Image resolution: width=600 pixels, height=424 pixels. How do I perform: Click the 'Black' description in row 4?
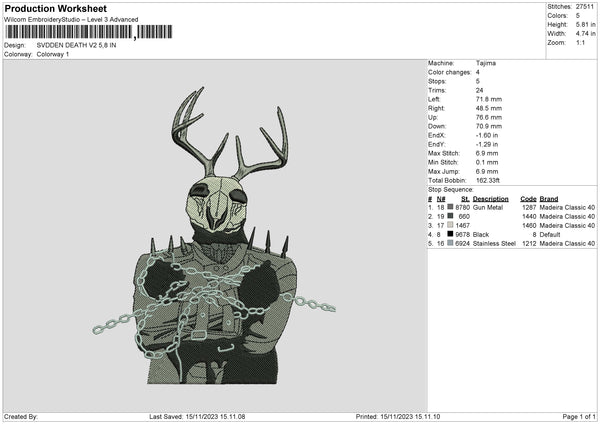[x=481, y=235]
